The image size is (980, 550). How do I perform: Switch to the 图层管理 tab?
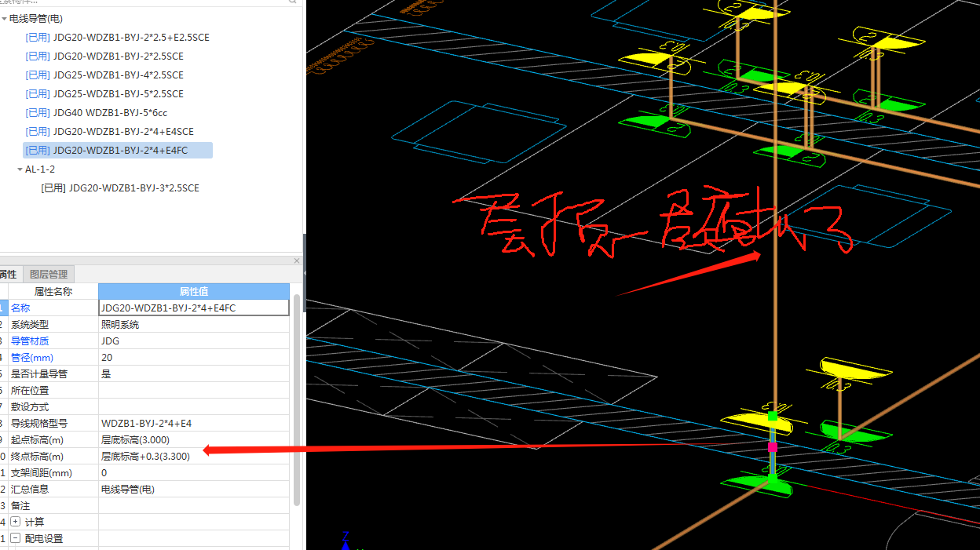coord(49,274)
